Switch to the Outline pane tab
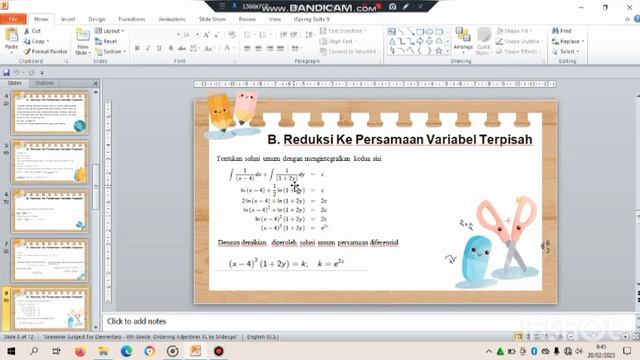640x360 pixels. [44, 83]
